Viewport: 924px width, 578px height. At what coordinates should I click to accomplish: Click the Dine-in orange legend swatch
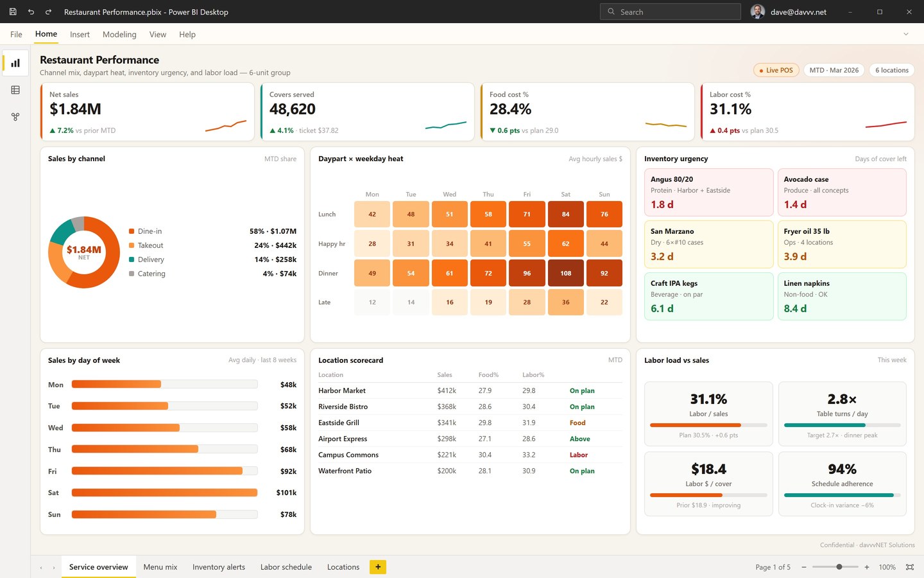coord(132,231)
